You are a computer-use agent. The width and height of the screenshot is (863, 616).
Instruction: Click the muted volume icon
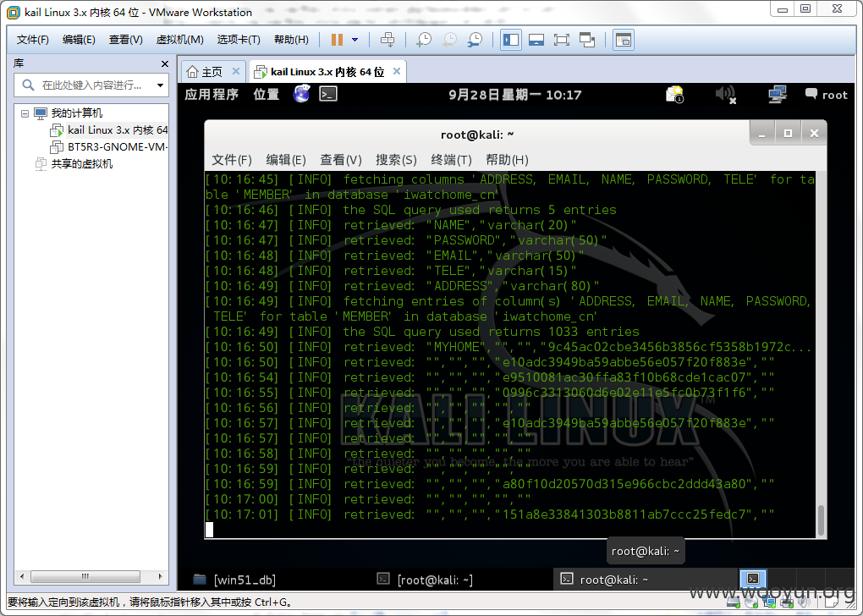pyautogui.click(x=725, y=95)
